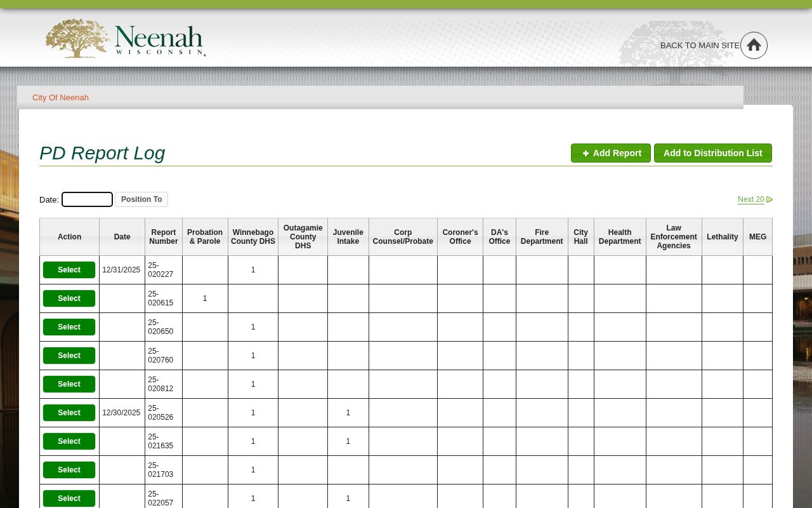Click the Juvenile Intake column header
The height and width of the screenshot is (508, 812).
click(x=348, y=237)
